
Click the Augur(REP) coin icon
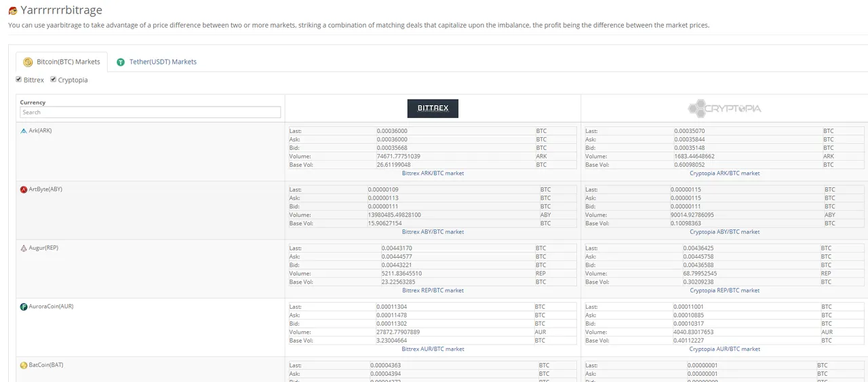click(24, 248)
